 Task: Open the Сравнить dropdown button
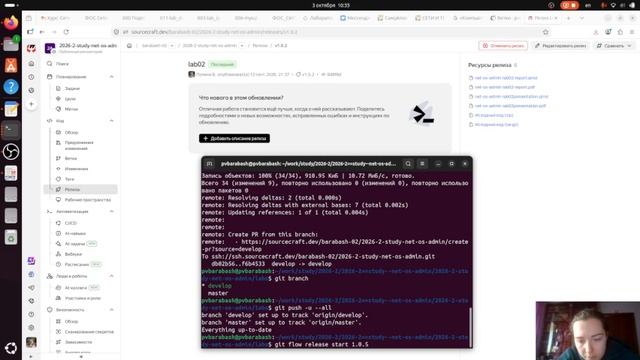614,46
